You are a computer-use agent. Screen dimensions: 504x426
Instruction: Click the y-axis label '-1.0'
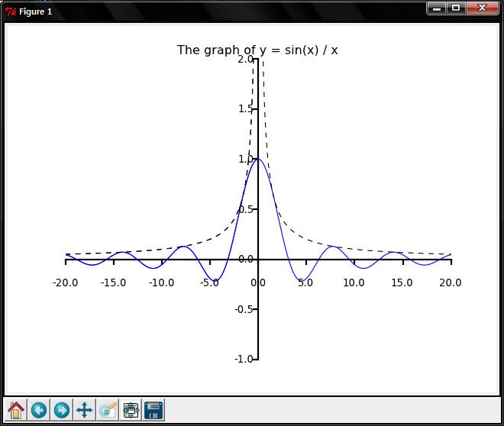244,359
